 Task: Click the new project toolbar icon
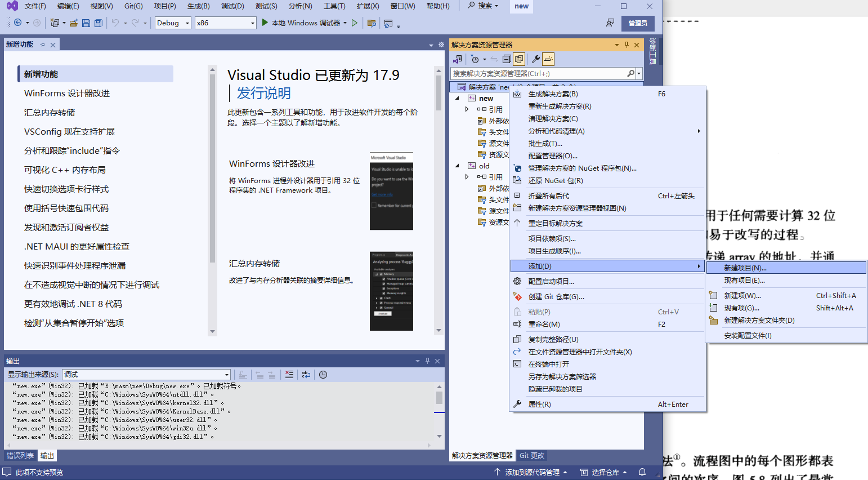point(55,23)
